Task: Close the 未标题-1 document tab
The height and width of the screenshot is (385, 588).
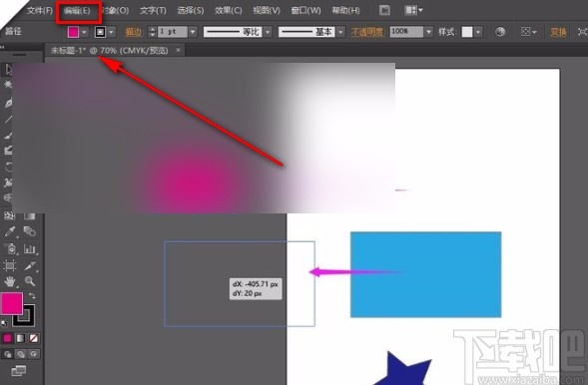Action: 179,50
